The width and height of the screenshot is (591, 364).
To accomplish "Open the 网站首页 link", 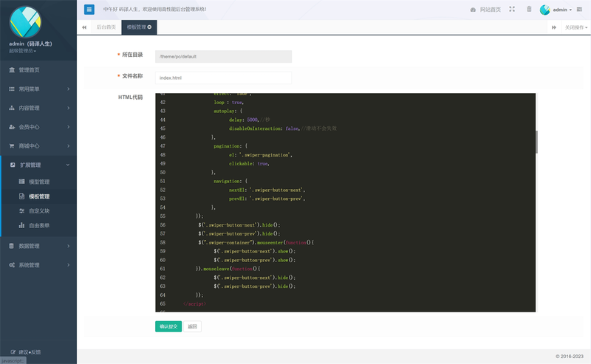I will pos(490,10).
